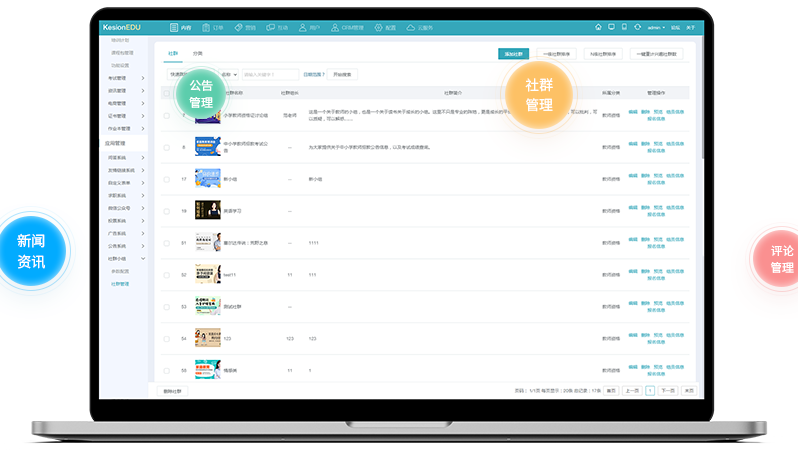Click the home icon in the top-right header
This screenshot has height=450, width=798.
598,28
